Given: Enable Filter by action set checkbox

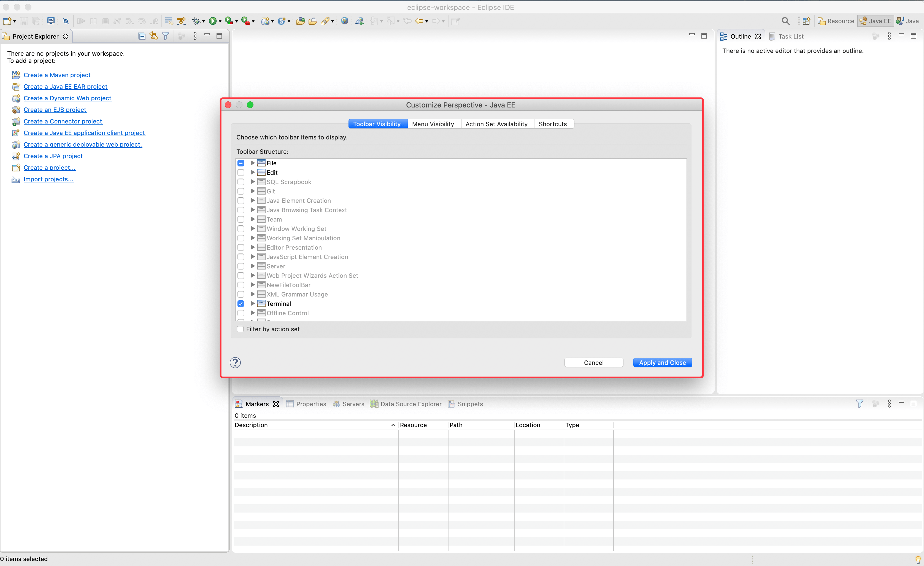Looking at the screenshot, I should (x=241, y=329).
